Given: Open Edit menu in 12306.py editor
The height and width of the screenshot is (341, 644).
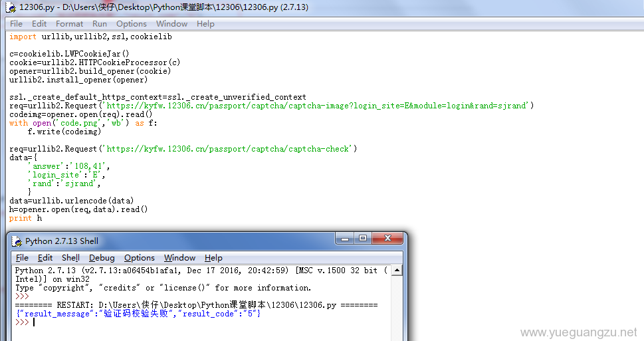Looking at the screenshot, I should (x=39, y=24).
